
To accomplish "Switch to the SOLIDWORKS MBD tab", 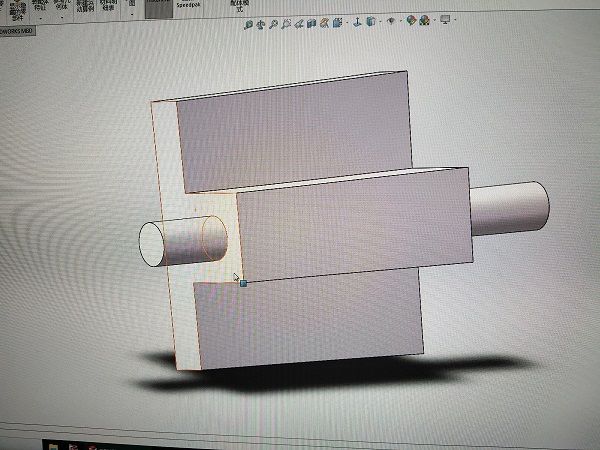I will (17, 30).
